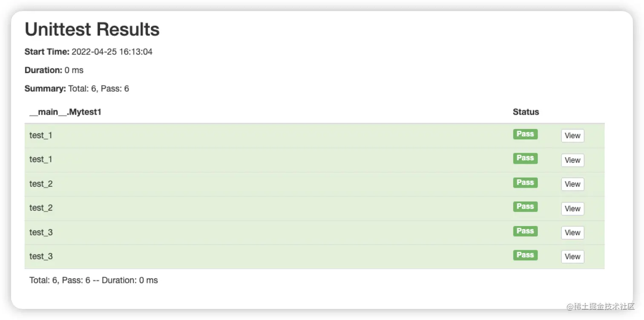
Task: Open View for the first test_1 row
Action: tap(572, 136)
